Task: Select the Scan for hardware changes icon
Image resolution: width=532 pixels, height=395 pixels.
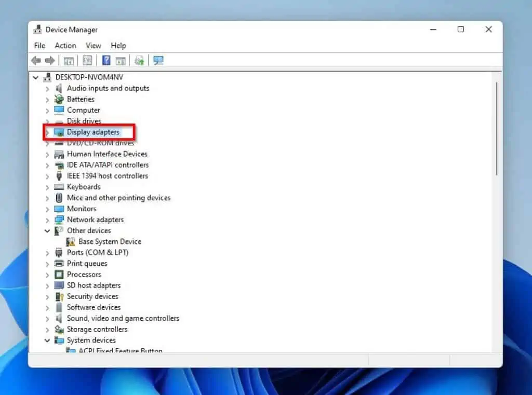Action: pos(139,60)
